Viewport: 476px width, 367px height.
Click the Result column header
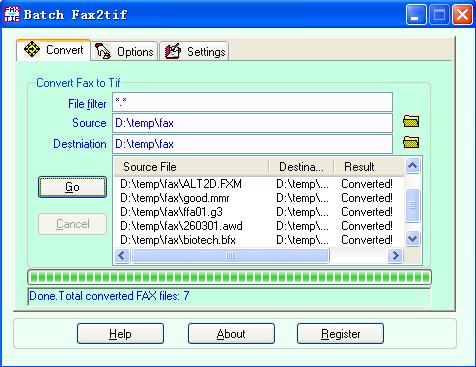click(369, 167)
